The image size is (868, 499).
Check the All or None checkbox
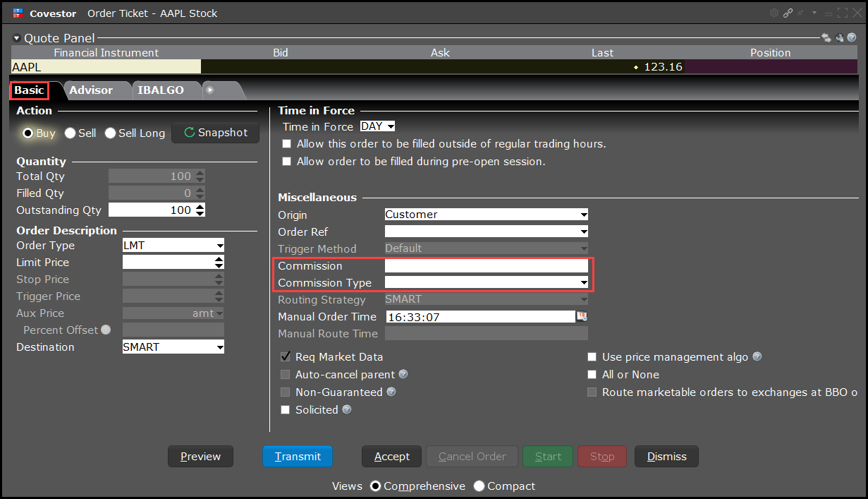(592, 375)
